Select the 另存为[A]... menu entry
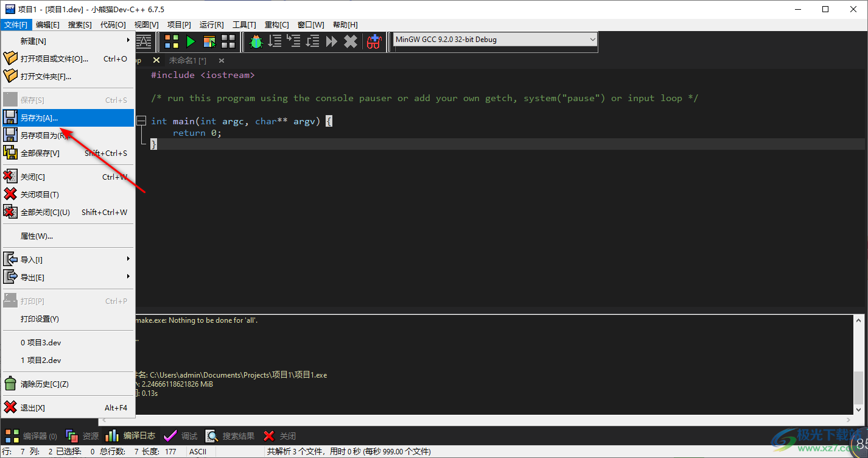 point(68,118)
